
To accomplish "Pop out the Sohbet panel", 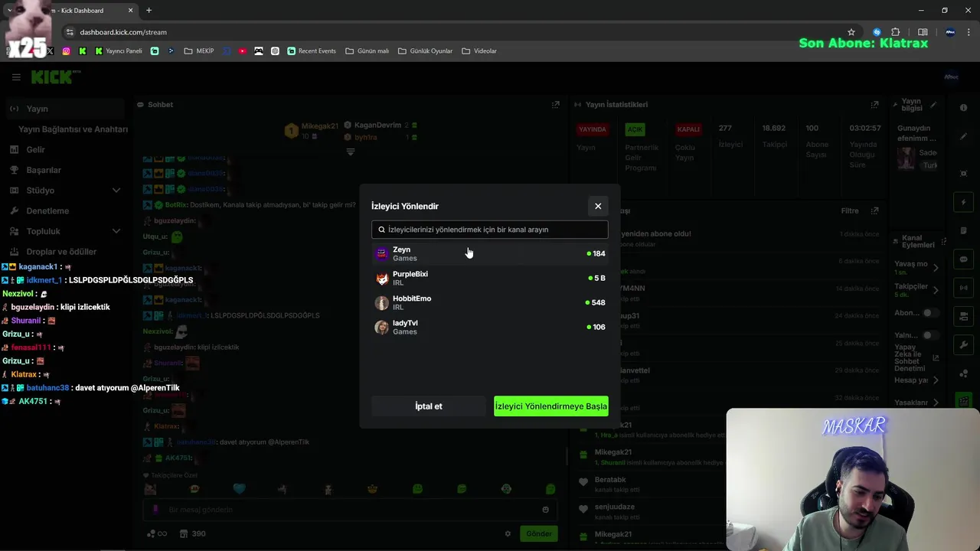I will point(556,105).
